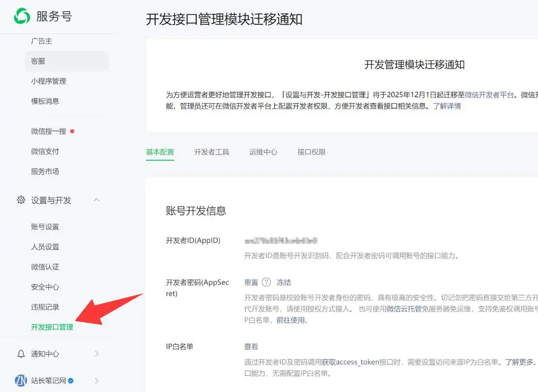The width and height of the screenshot is (538, 392).
Task: Collapse the 设置与开发 section chevron
Action: coord(96,200)
